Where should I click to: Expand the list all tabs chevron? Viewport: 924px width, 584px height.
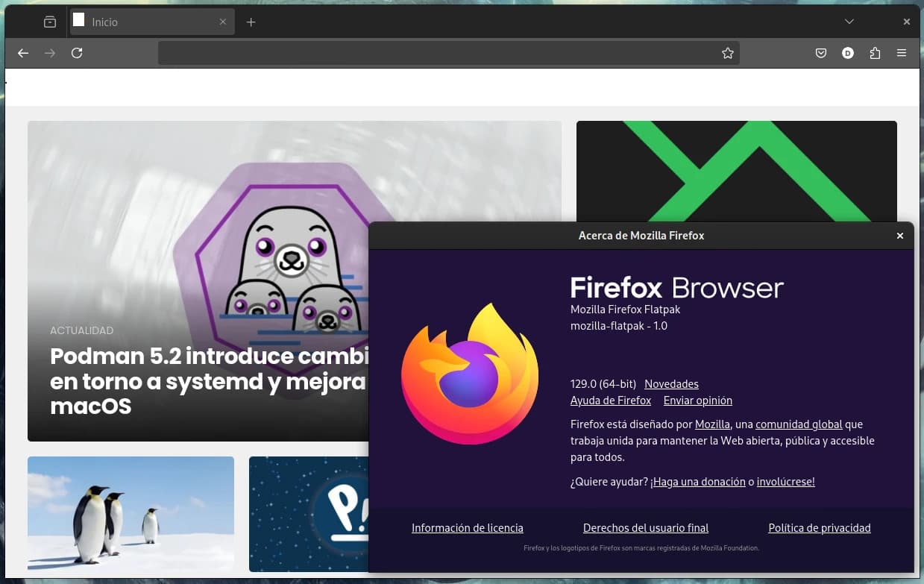coord(849,22)
